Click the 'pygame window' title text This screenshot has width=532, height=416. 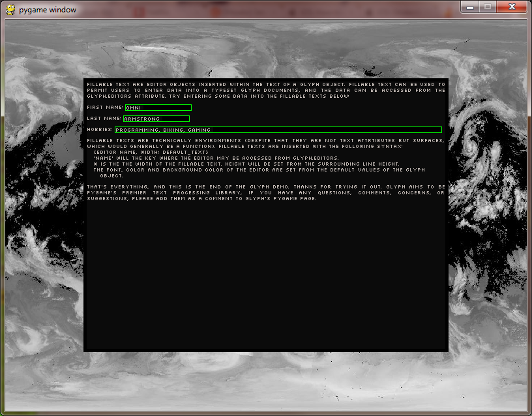pos(47,10)
